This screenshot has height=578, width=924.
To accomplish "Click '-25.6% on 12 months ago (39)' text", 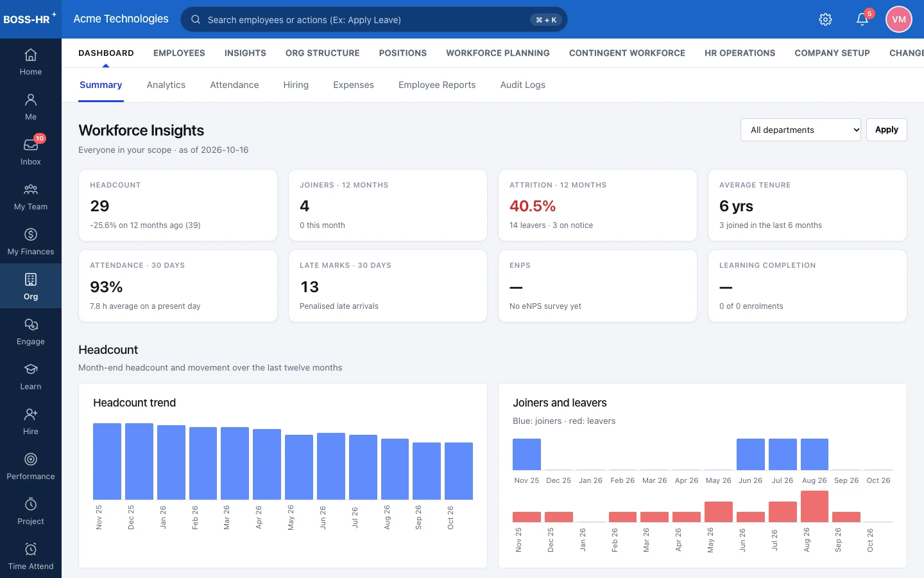I will (x=145, y=225).
